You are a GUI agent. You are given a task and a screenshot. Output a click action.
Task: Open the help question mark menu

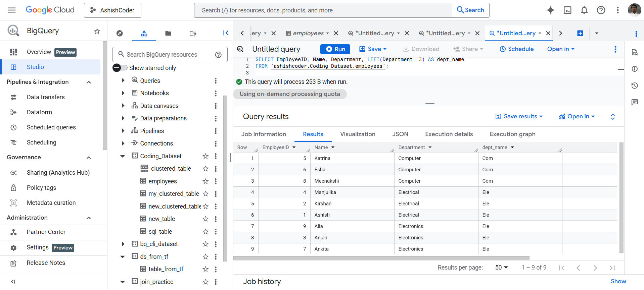[x=601, y=10]
